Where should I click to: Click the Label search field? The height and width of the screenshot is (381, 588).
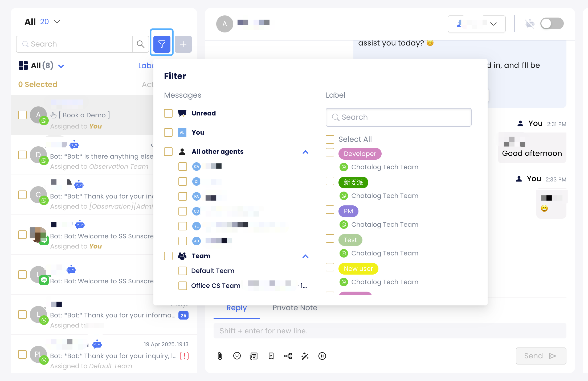point(399,117)
